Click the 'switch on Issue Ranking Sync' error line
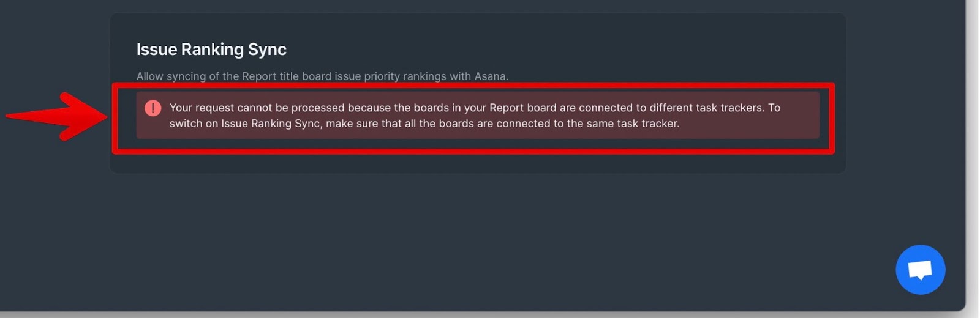The height and width of the screenshot is (318, 980). (424, 124)
